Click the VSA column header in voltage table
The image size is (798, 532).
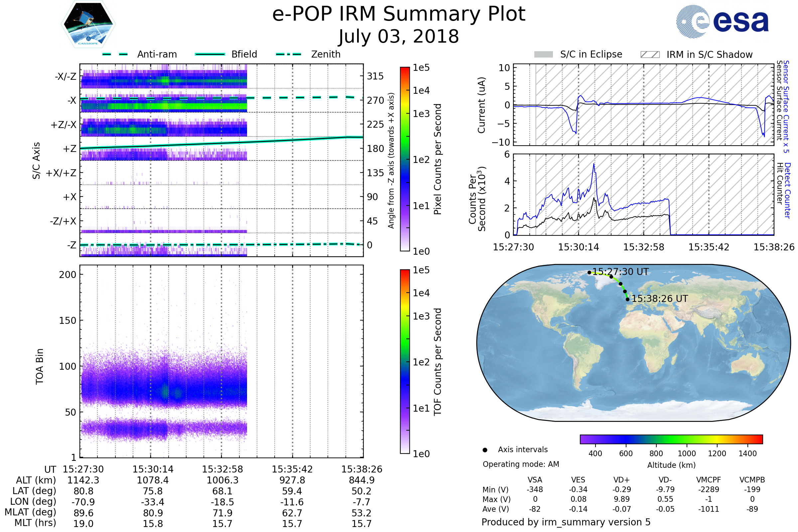click(x=535, y=480)
